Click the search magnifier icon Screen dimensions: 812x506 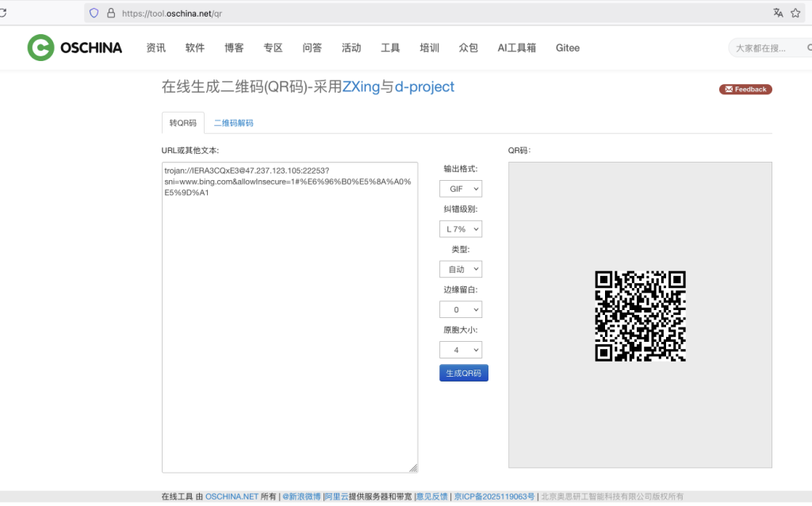pos(810,48)
